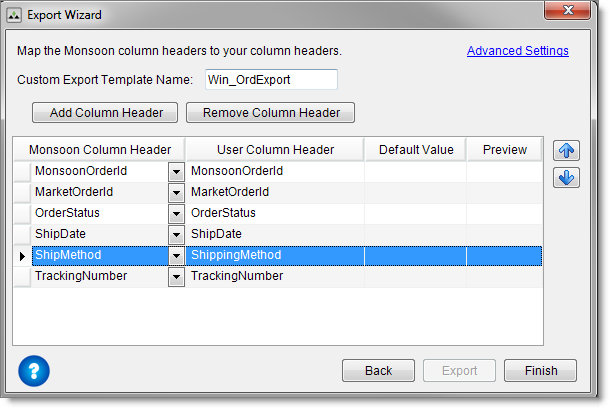Expand the OrderStatus dropdown list

[176, 213]
